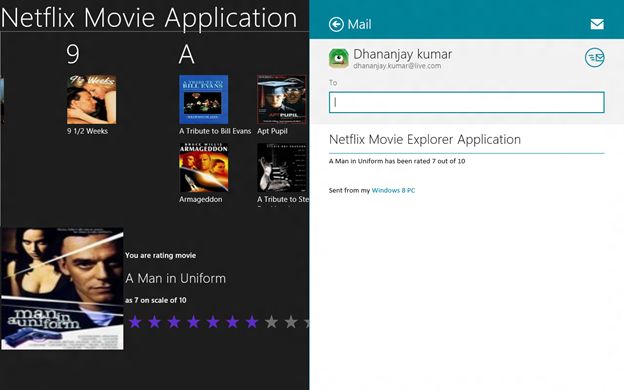Viewport: 624px width, 390px height.
Task: Set rating to ninth gray star
Action: 291,322
